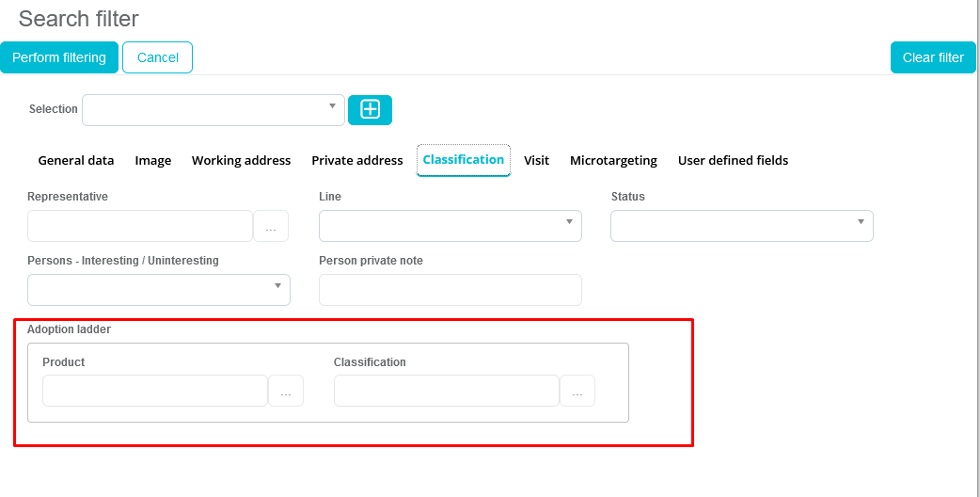Screen dimensions: 980x497
Task: Click the Clear filter button
Action: click(933, 57)
